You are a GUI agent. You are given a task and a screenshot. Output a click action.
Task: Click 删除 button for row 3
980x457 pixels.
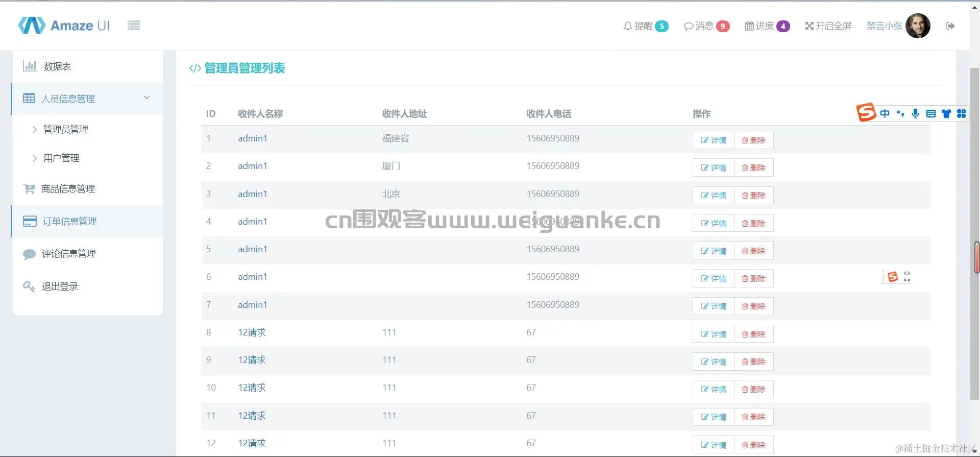click(754, 195)
